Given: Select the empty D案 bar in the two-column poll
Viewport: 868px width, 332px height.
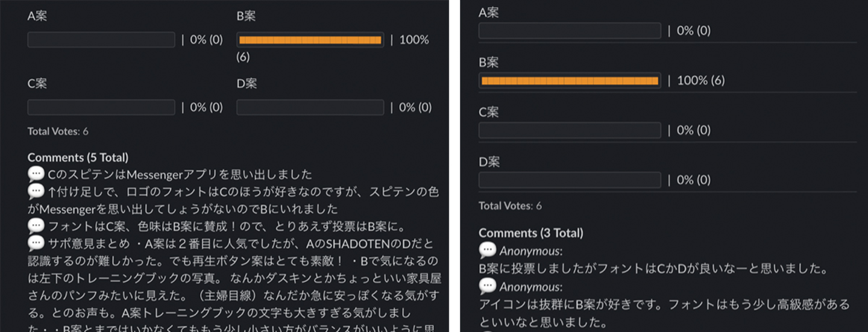Looking at the screenshot, I should pyautogui.click(x=310, y=107).
